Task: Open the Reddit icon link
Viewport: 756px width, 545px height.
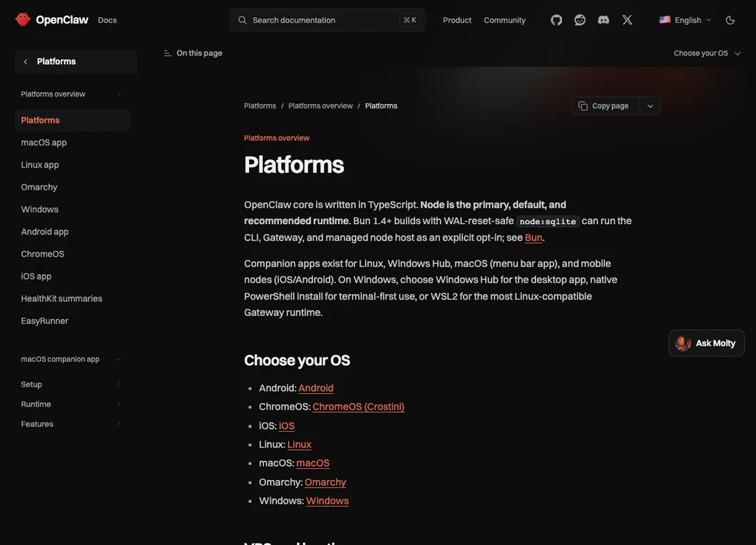Action: click(x=580, y=20)
